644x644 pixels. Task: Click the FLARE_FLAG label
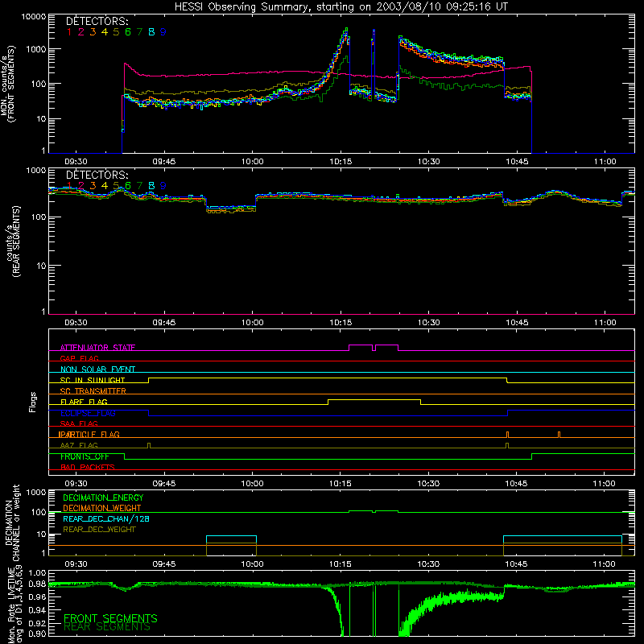[x=84, y=402]
